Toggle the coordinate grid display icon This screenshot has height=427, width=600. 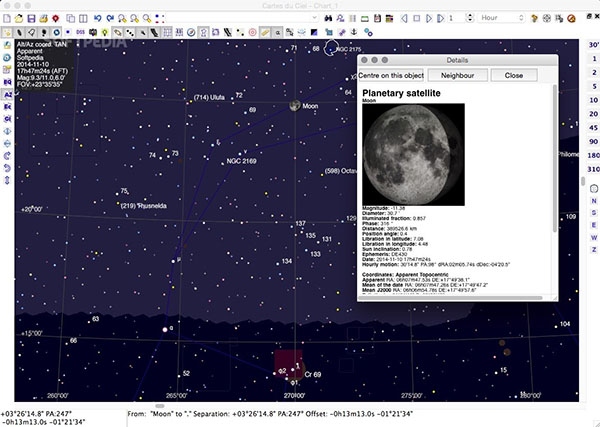[167, 33]
